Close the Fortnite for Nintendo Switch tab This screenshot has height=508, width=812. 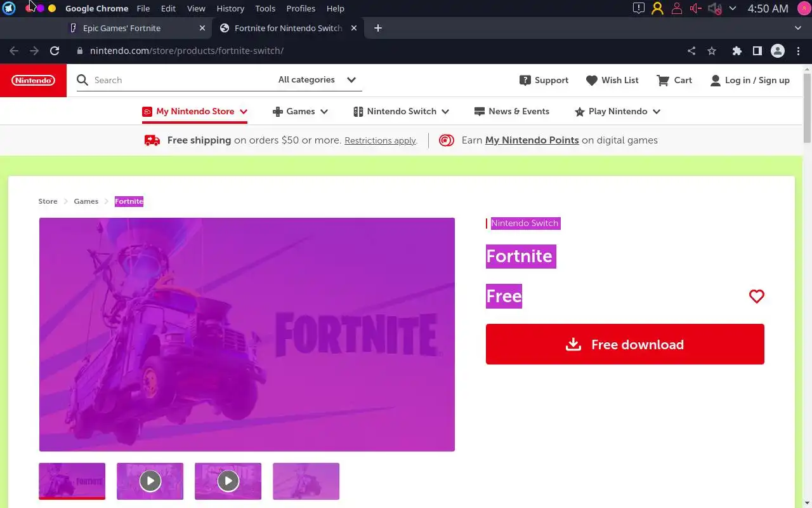[354, 28]
